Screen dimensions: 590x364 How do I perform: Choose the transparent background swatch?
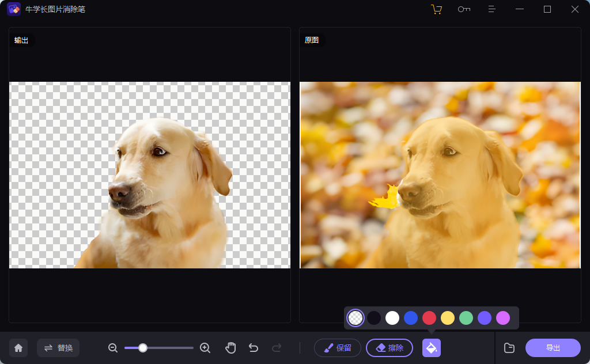[x=355, y=318]
